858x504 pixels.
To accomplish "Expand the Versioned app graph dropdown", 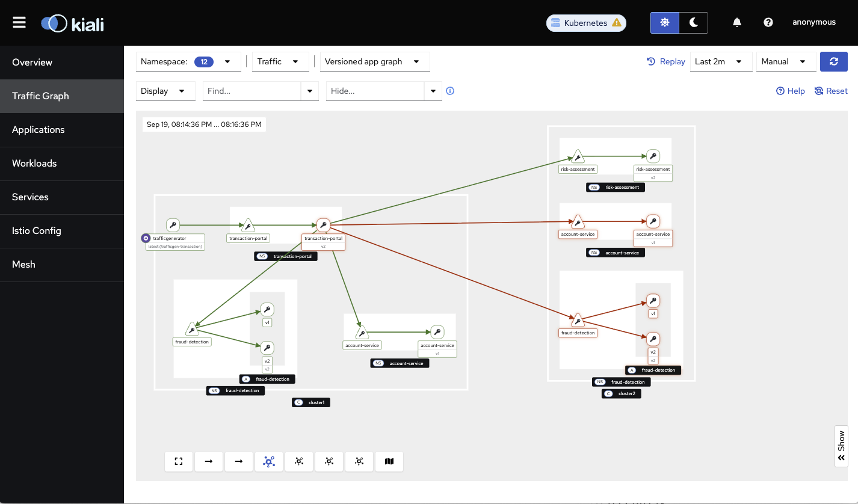I will click(x=374, y=61).
